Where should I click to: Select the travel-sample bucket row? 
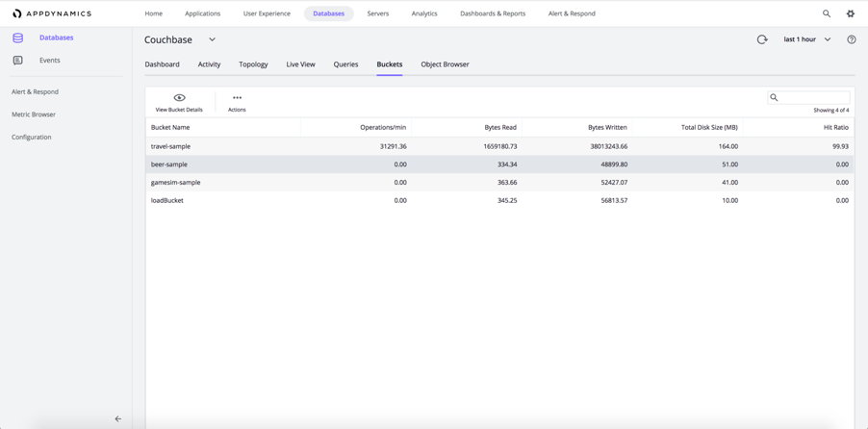click(x=499, y=146)
